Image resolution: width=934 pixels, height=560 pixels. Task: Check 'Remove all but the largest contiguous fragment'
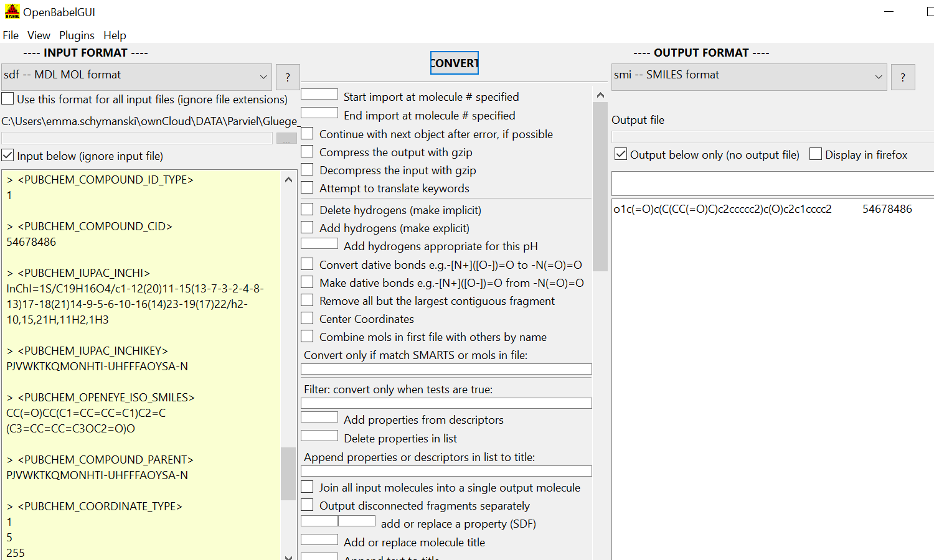click(307, 300)
